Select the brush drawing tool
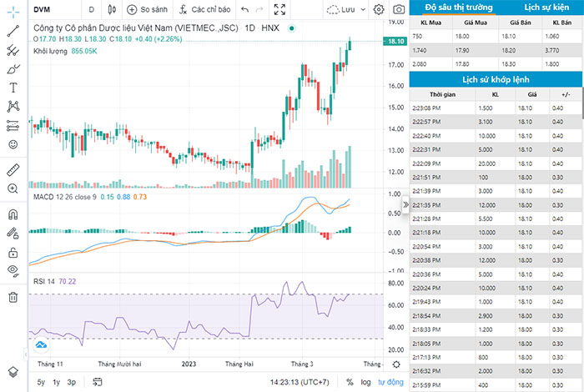 13,69
